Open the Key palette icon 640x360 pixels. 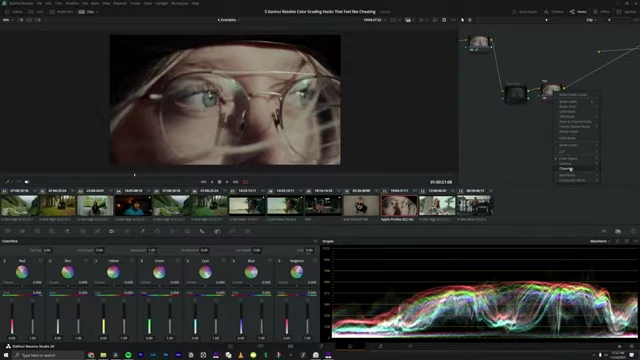click(x=217, y=231)
